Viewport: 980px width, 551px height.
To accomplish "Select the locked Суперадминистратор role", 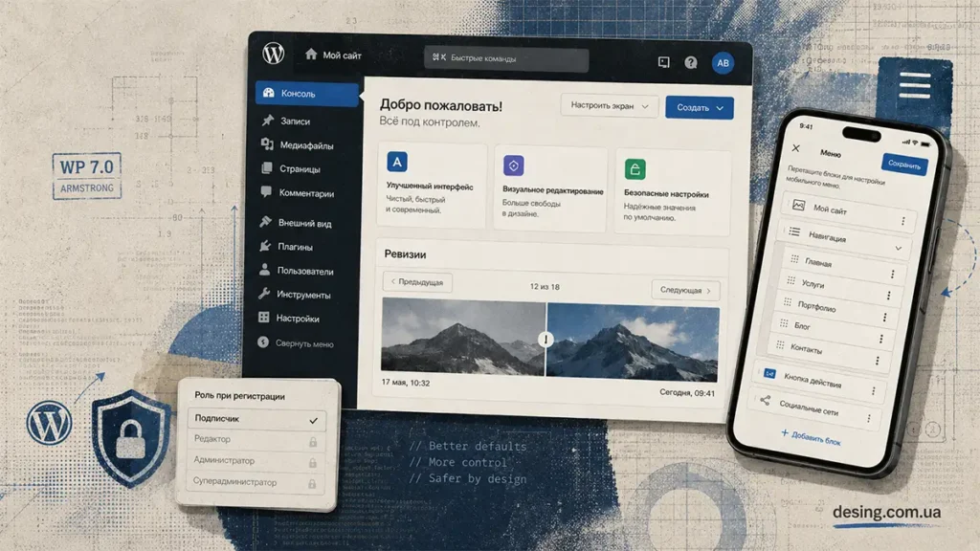I will pyautogui.click(x=256, y=482).
